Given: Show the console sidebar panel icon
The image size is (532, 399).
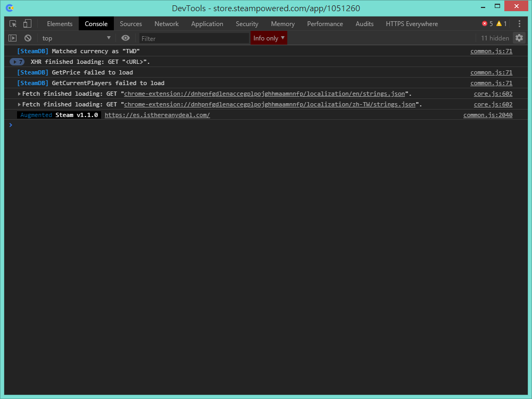Looking at the screenshot, I should tap(13, 38).
